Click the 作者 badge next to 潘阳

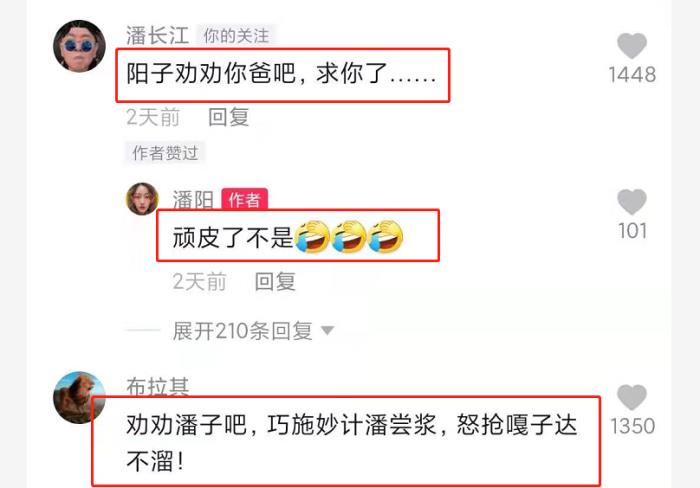(245, 199)
